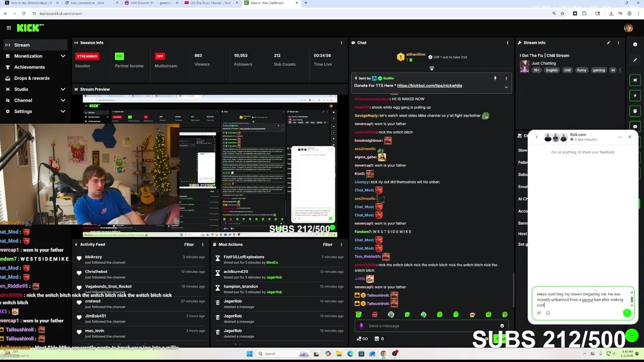
Task: Open the Activity Feed Filter
Action: [x=189, y=244]
